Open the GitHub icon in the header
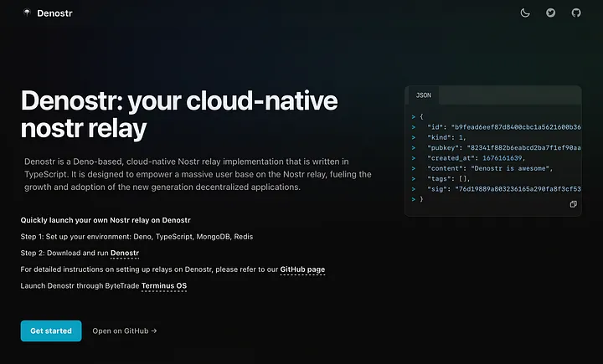603x364 pixels. coord(575,13)
